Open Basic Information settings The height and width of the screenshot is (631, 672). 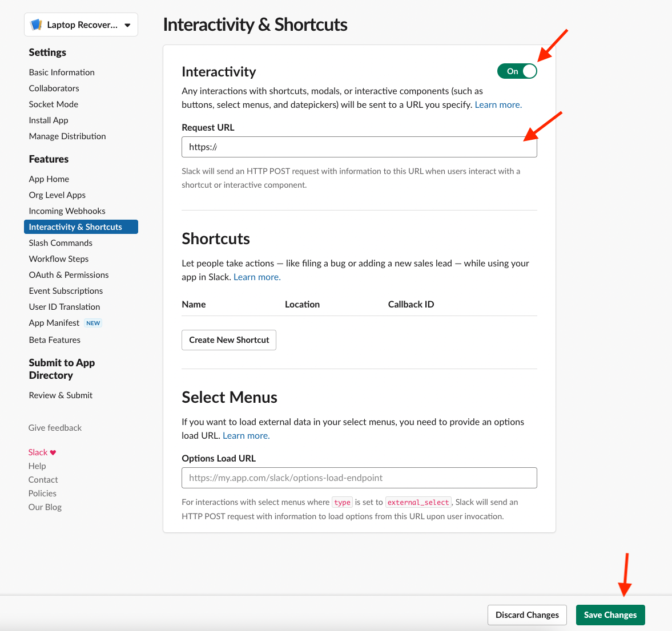(61, 72)
